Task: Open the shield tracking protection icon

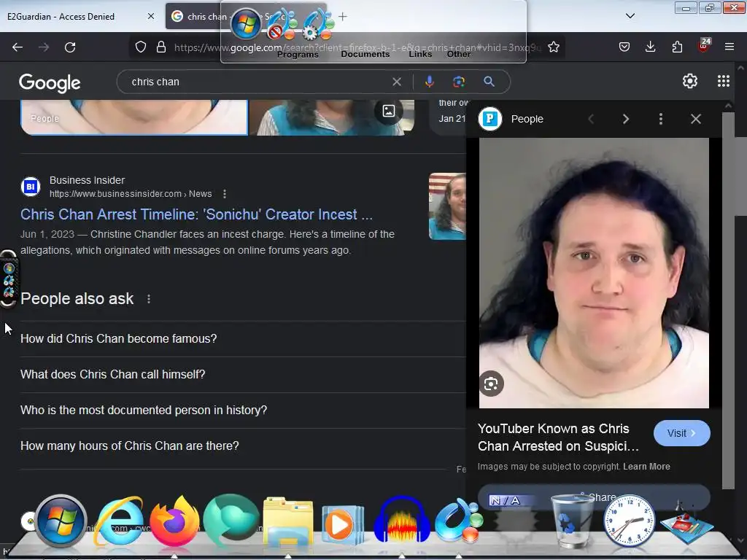Action: click(141, 47)
